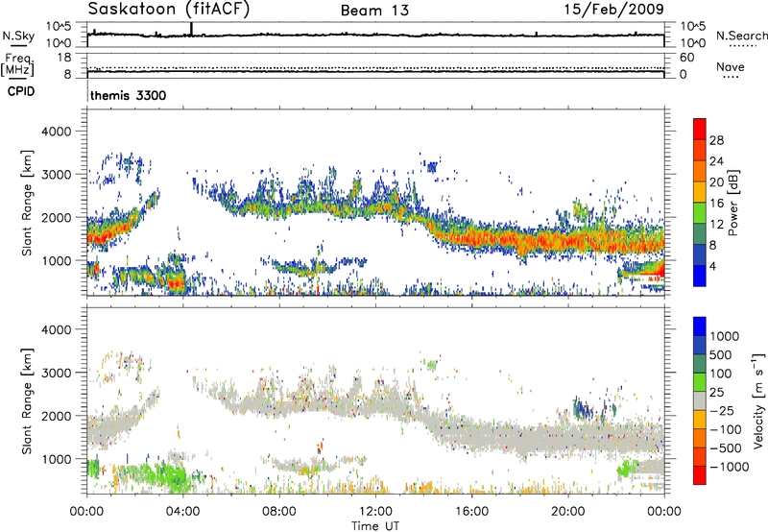Pick the bright green segment of the velocity colorbar

(x=700, y=382)
